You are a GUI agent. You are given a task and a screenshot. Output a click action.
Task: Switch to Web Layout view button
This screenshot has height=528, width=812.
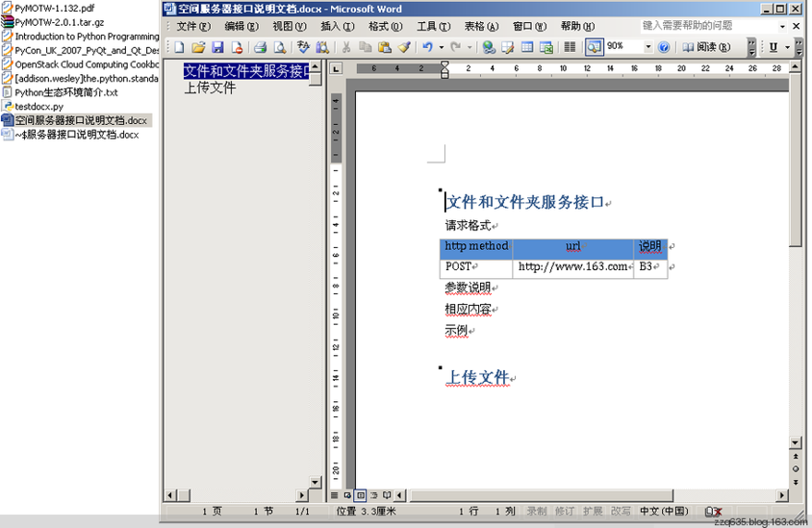(x=347, y=495)
